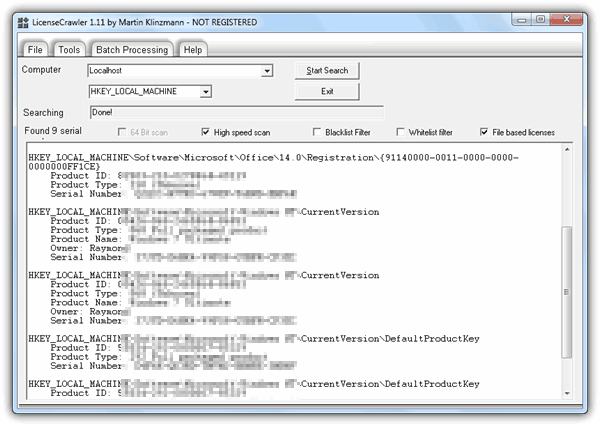Click the results scrollbar up arrow
This screenshot has width=600, height=425.
point(567,150)
